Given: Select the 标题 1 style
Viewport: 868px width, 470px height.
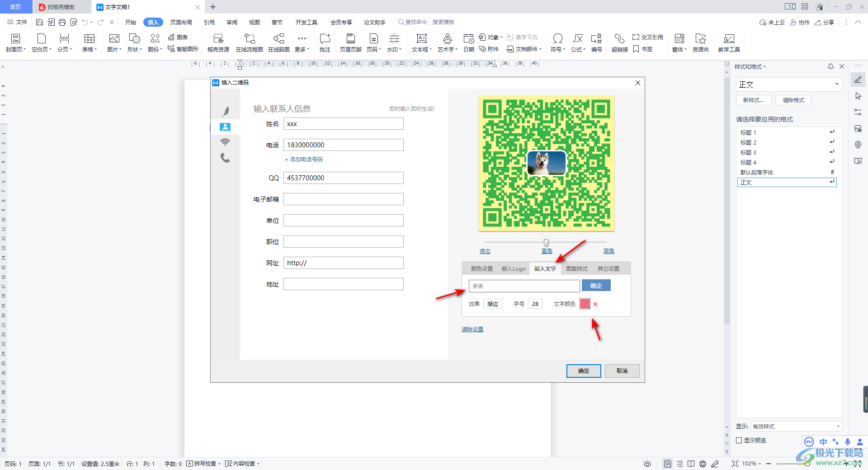Looking at the screenshot, I should click(787, 132).
